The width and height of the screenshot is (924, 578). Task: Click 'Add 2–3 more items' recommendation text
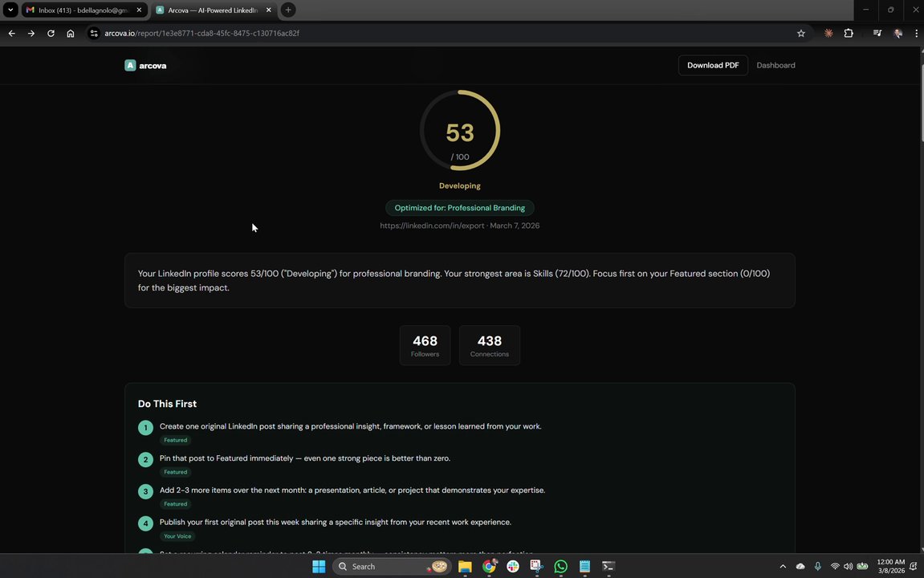pyautogui.click(x=352, y=490)
